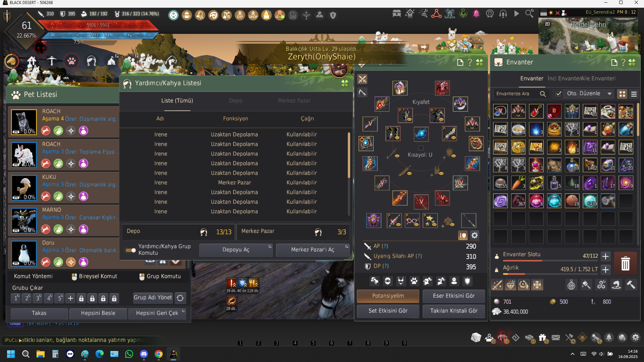Select Grup Komutu option
The height and width of the screenshot is (362, 644).
click(x=160, y=277)
